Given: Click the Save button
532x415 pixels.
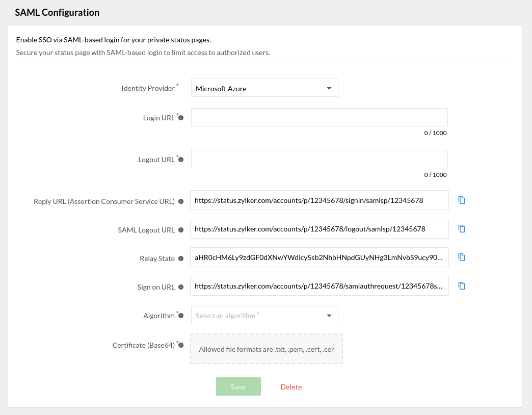Looking at the screenshot, I should click(238, 386).
